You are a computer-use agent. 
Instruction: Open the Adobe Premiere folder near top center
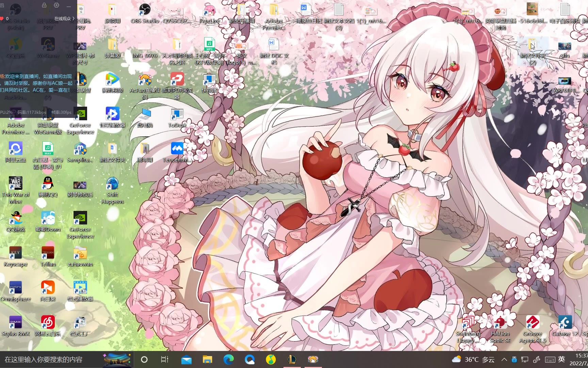tap(274, 17)
